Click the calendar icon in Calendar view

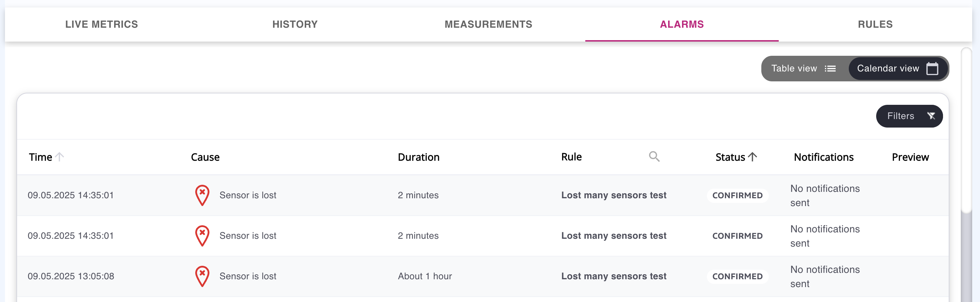pos(932,69)
